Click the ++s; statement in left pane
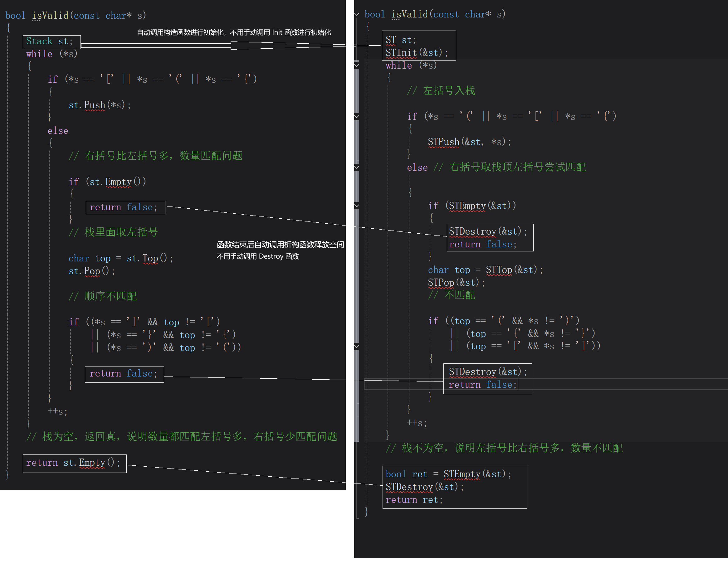This screenshot has width=728, height=583. pyautogui.click(x=57, y=411)
